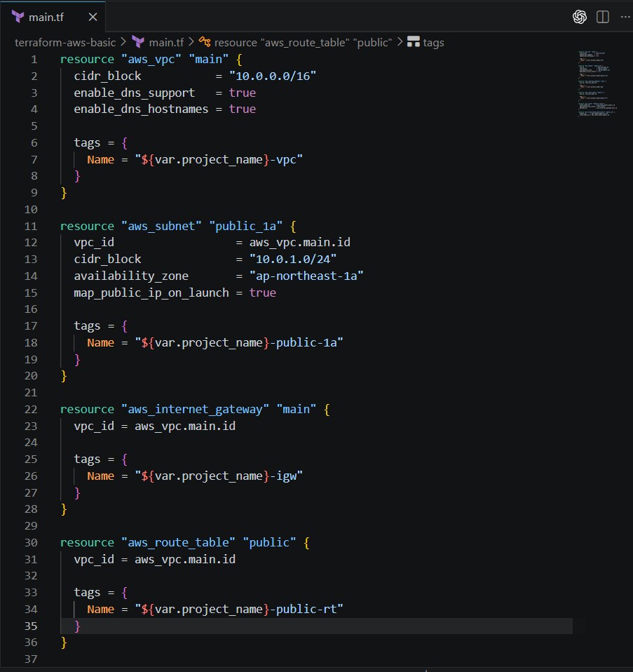Viewport: 633px width, 672px height.
Task: Click the "${var.project_name}-public-rt" name value
Action: [x=239, y=610]
